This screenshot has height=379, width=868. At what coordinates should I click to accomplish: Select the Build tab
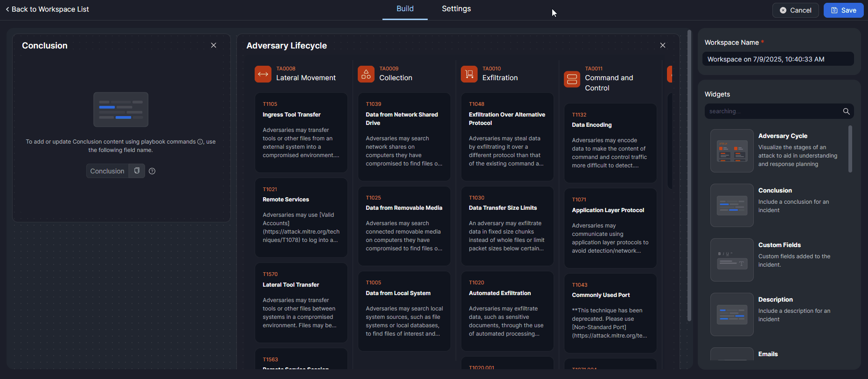405,9
